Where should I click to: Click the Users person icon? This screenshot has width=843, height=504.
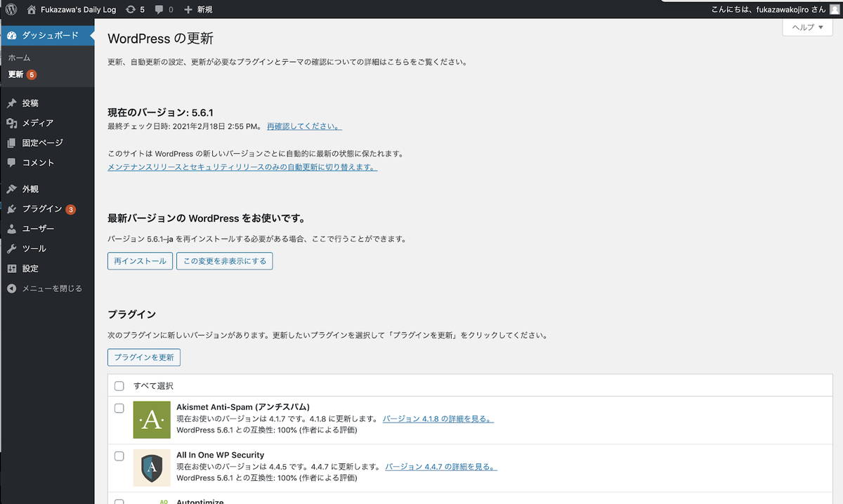coord(11,229)
